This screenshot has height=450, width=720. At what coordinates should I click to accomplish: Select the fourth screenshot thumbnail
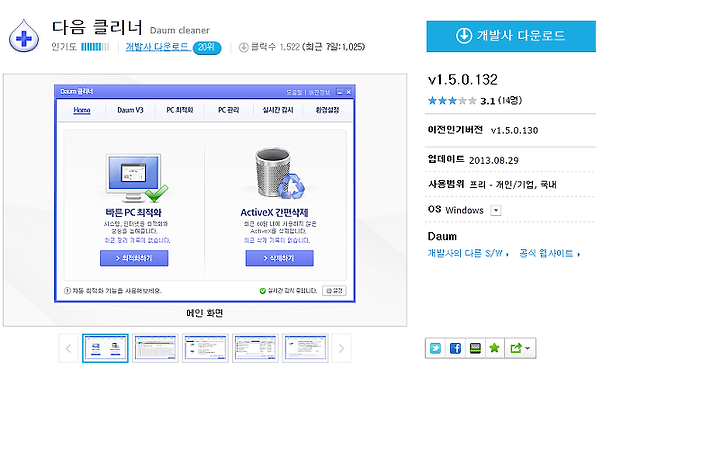click(x=255, y=348)
